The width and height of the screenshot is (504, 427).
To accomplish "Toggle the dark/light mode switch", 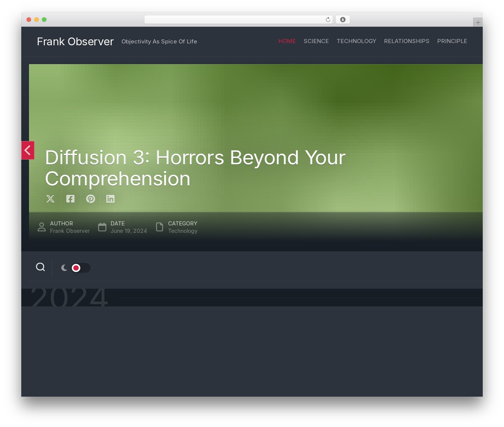I will [x=80, y=268].
